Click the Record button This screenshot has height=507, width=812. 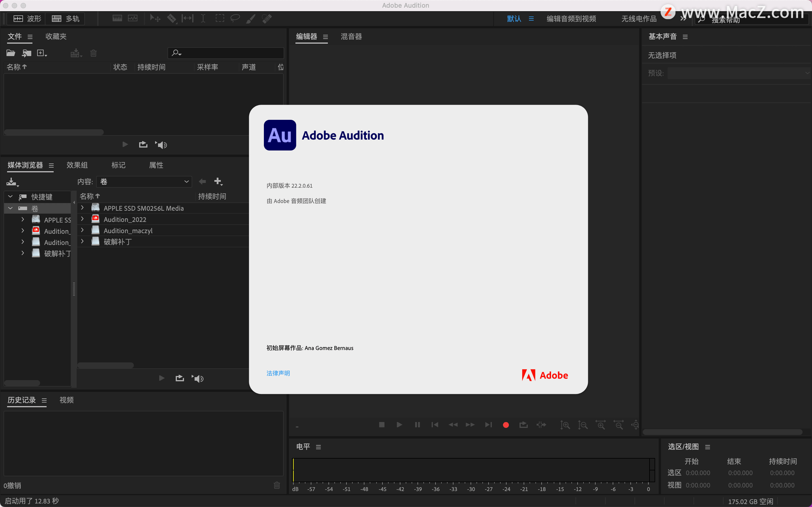[x=506, y=425]
